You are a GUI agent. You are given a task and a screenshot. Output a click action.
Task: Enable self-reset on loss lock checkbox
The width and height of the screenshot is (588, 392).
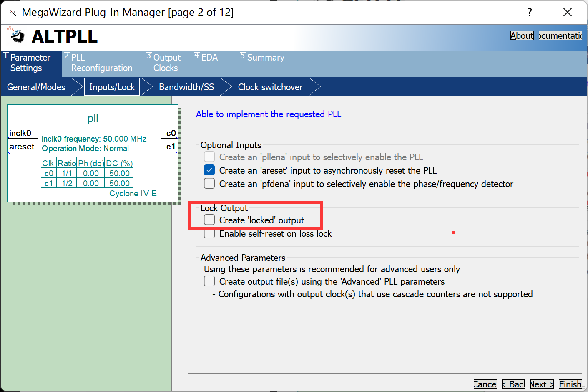(209, 233)
